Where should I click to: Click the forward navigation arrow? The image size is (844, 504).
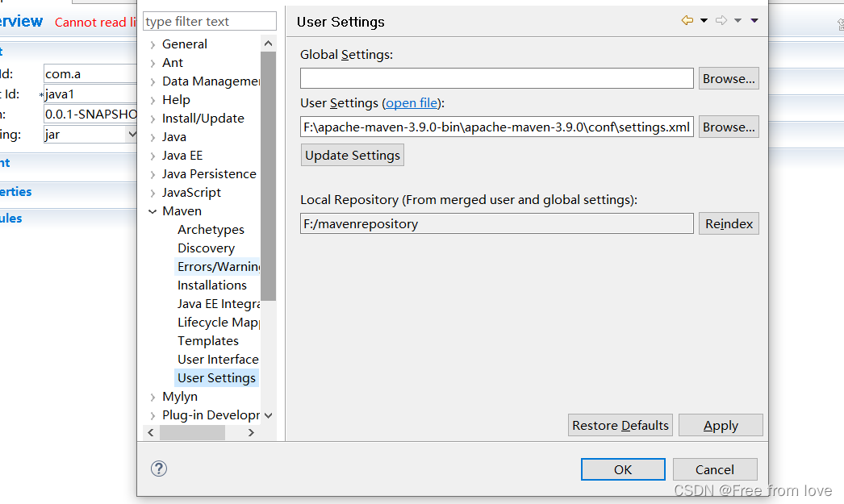point(721,19)
